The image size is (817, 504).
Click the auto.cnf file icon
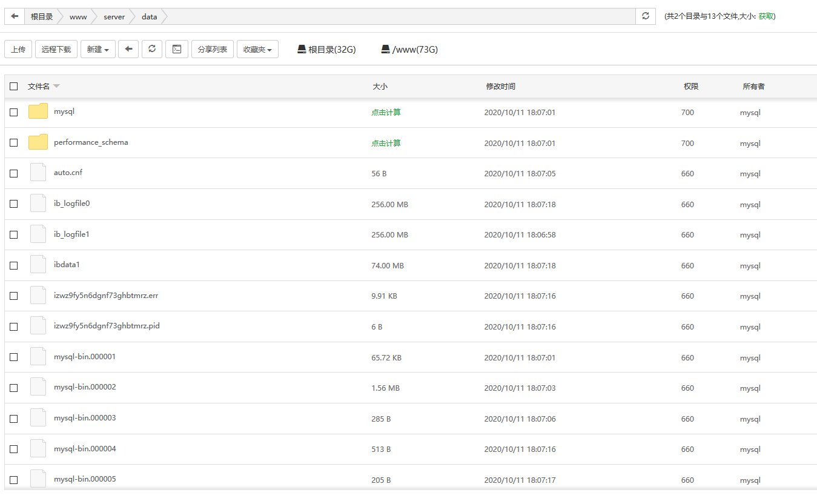[x=38, y=173]
